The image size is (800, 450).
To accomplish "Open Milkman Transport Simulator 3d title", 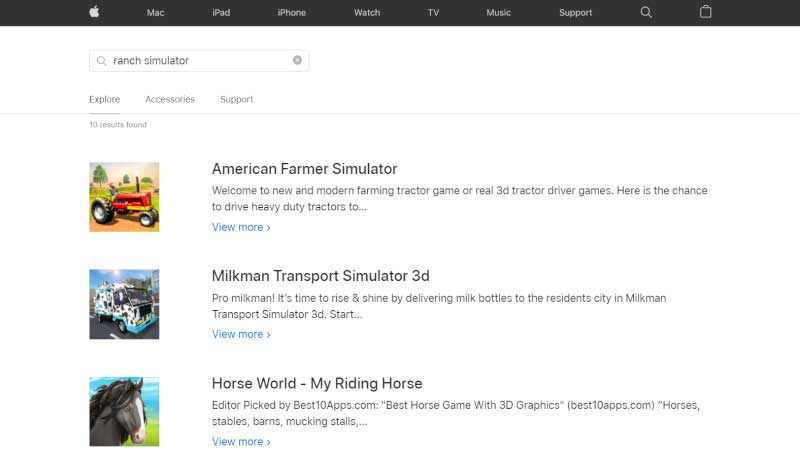I will pos(320,276).
